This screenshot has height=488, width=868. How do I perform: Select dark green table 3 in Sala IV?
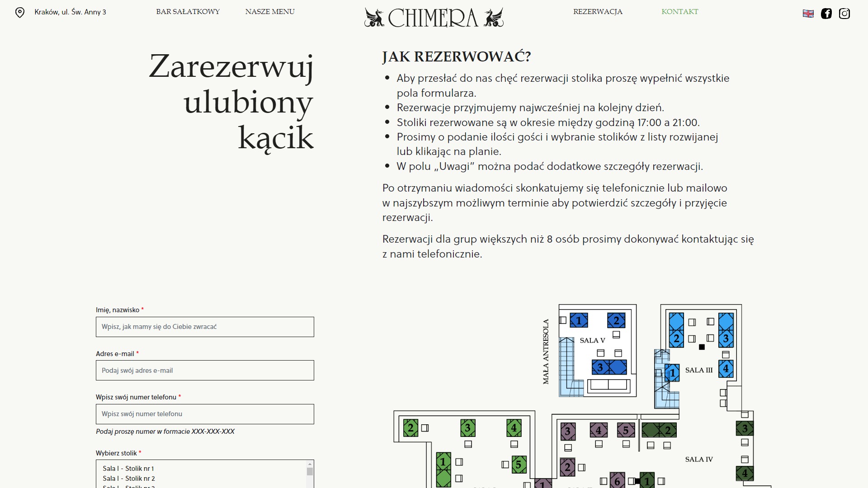point(745,428)
